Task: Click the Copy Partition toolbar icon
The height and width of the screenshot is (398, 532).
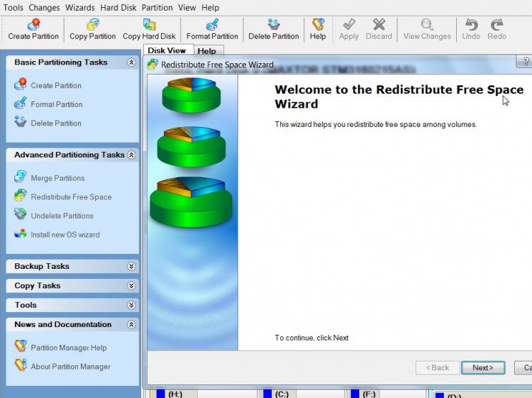Action: (x=93, y=24)
